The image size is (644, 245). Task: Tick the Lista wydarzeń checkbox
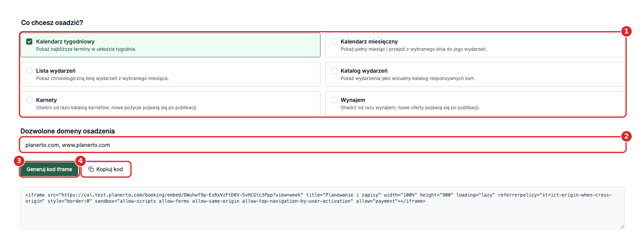click(29, 71)
